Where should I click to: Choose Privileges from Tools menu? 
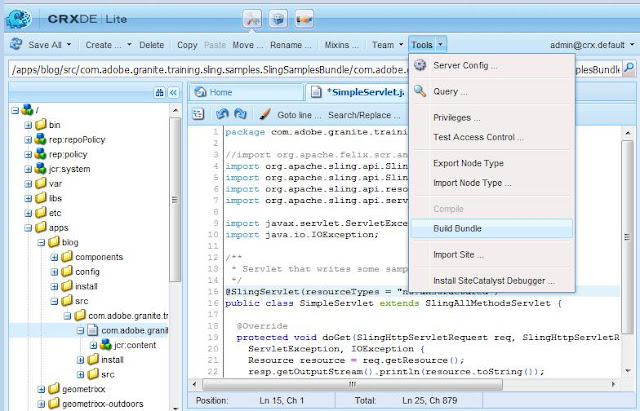pyautogui.click(x=491, y=118)
